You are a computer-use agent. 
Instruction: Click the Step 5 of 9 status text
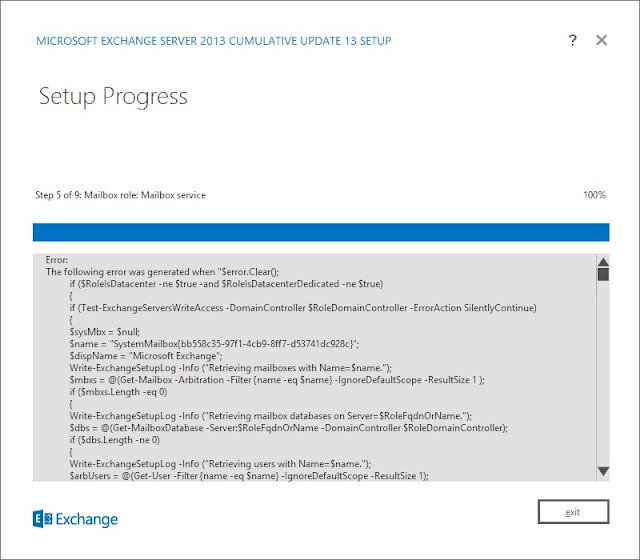(x=120, y=195)
